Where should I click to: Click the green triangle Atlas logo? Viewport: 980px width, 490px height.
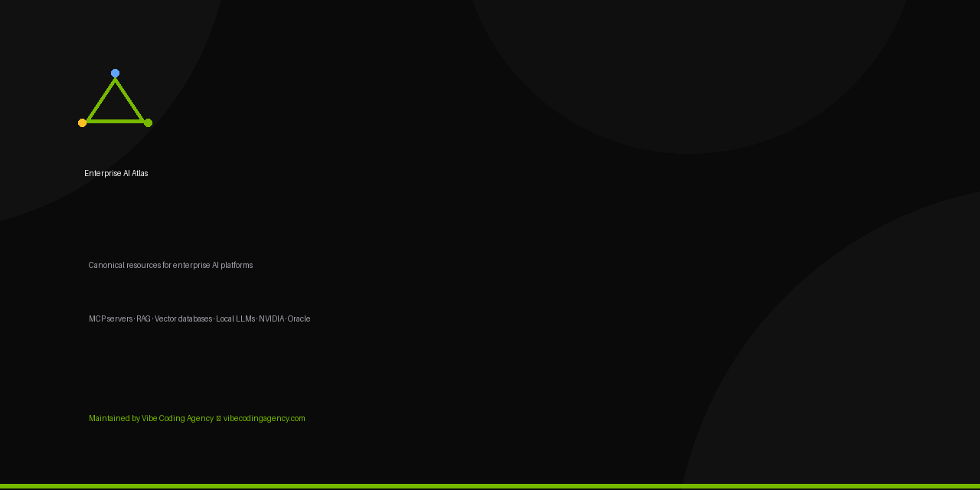point(115,98)
